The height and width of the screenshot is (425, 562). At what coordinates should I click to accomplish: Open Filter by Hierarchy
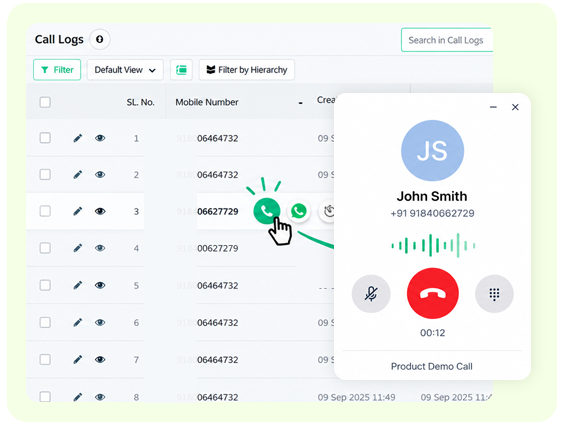click(x=247, y=70)
